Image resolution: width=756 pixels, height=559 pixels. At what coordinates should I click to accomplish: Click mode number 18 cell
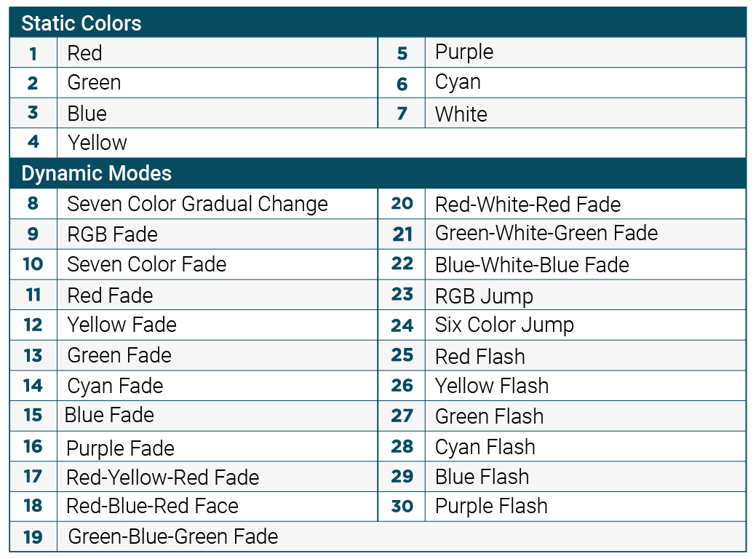[33, 507]
